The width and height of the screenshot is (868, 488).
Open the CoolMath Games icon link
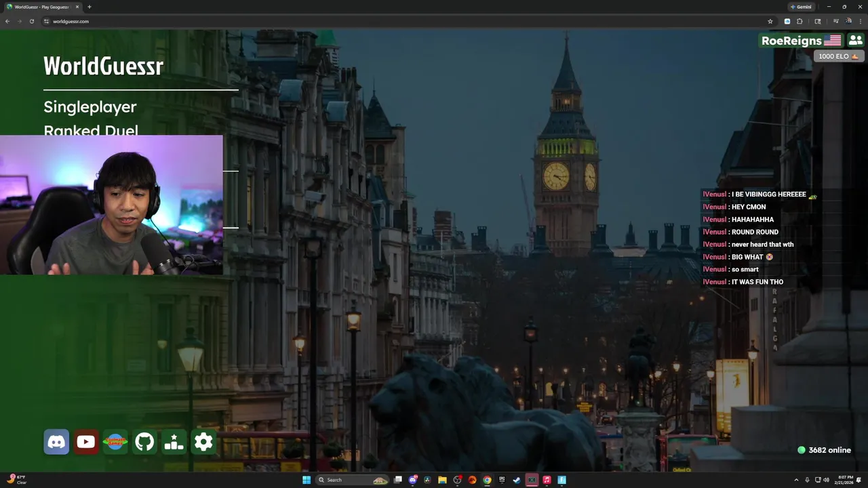click(x=115, y=443)
